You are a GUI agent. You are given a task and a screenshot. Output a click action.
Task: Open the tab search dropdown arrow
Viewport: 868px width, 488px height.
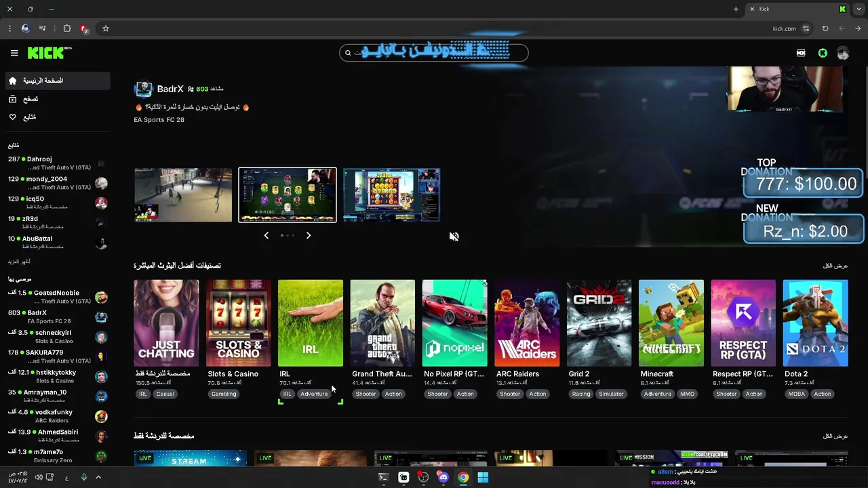pyautogui.click(x=859, y=9)
